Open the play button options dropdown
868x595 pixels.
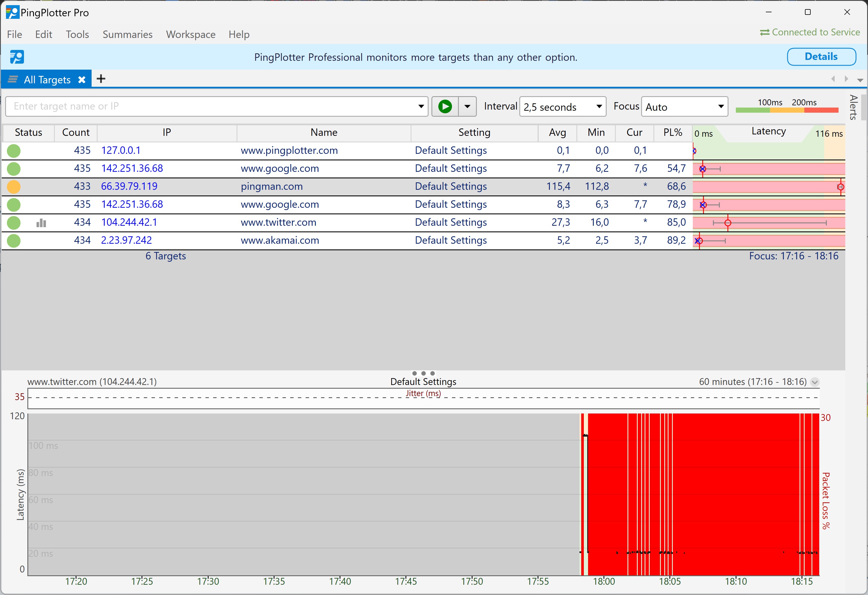[467, 106]
